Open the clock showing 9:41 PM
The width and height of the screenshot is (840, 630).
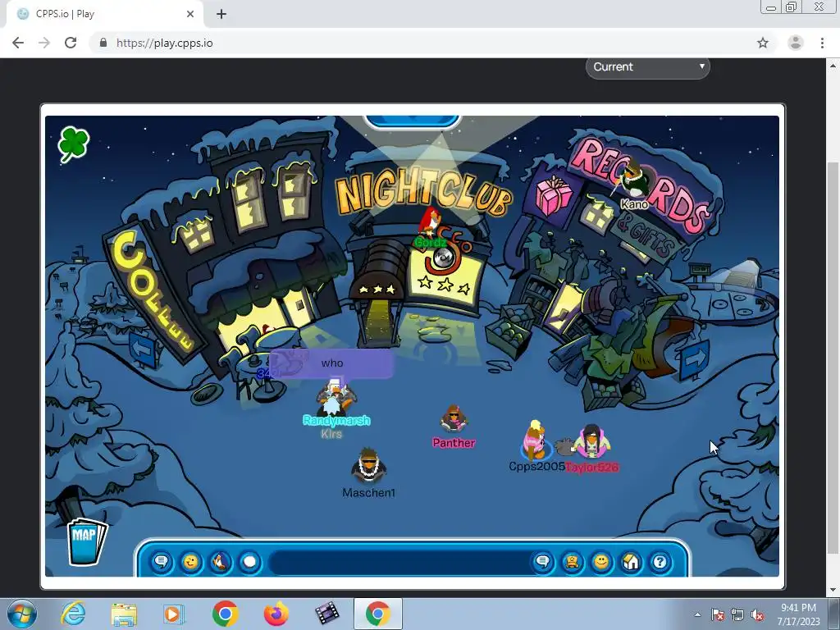[x=798, y=614]
